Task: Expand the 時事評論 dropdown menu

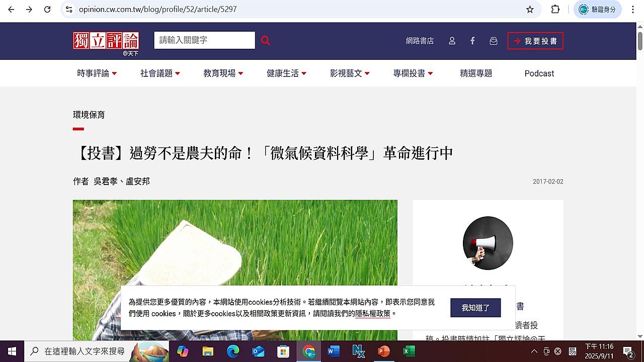Action: coord(97,73)
